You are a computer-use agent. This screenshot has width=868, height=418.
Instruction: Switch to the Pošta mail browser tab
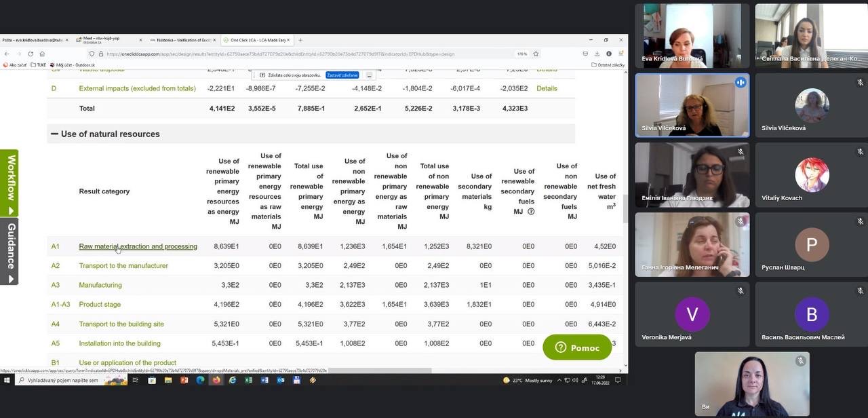pos(35,40)
